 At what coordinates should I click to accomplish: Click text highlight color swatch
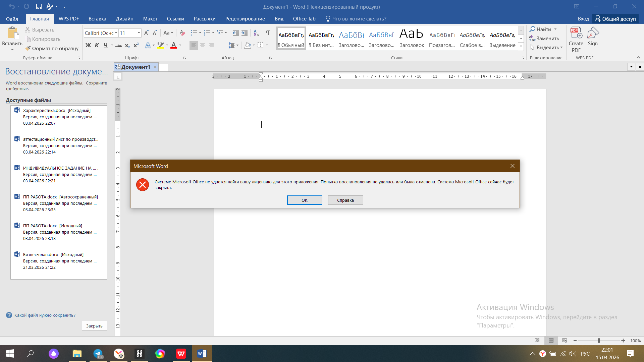click(x=161, y=45)
